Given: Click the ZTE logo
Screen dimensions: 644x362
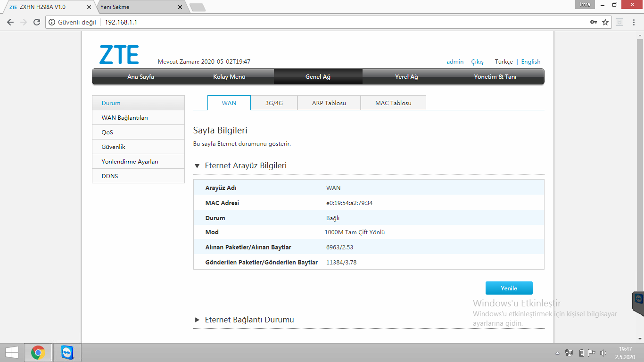Looking at the screenshot, I should (119, 55).
